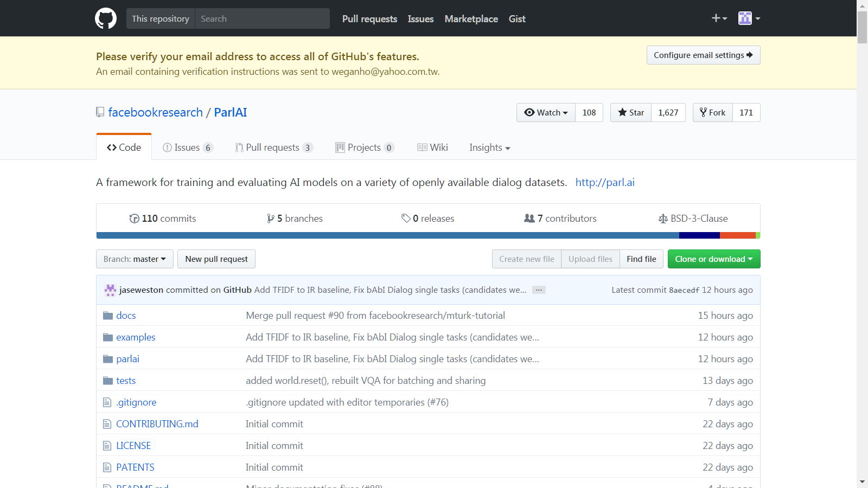The image size is (868, 488).
Task: Click New pull request button
Action: (x=216, y=259)
